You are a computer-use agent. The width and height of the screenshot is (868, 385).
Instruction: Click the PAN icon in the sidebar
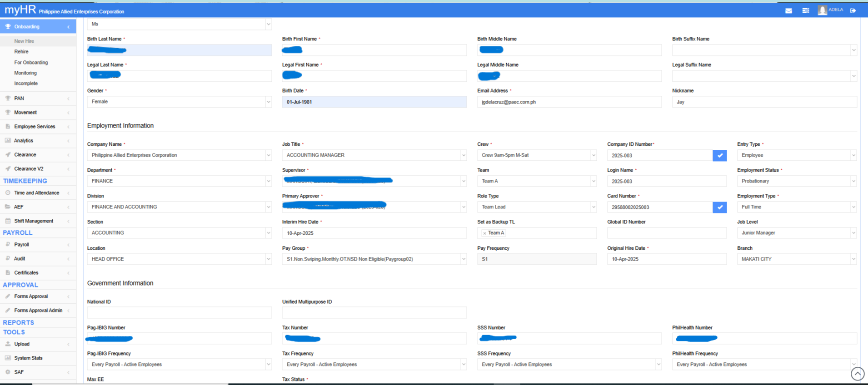tap(8, 98)
